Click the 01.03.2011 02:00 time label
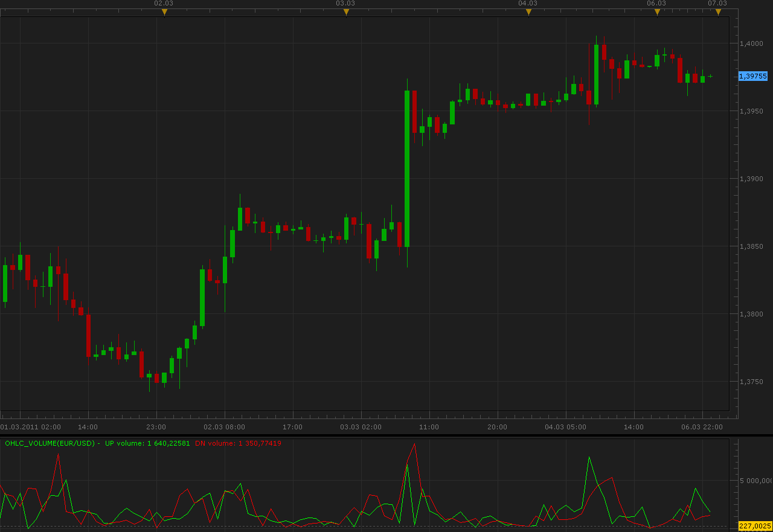 (x=30, y=427)
